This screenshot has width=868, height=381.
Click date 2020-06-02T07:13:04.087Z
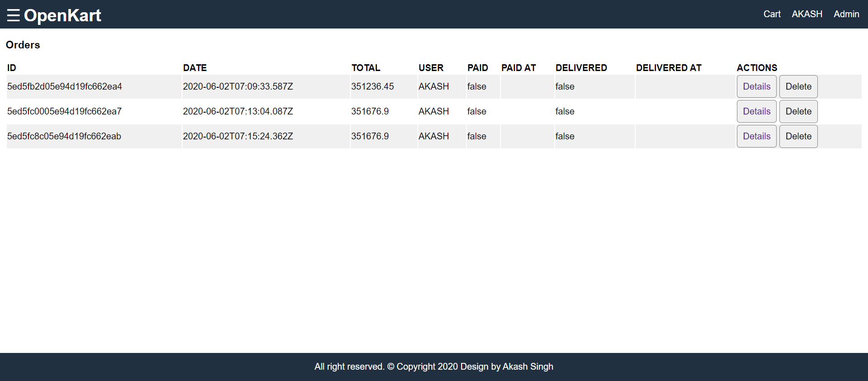[238, 111]
